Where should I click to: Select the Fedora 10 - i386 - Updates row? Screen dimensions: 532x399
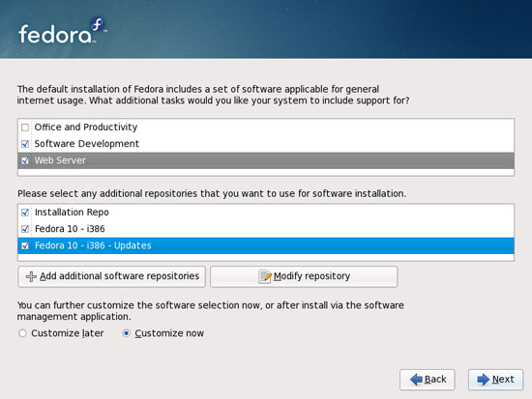[x=266, y=245]
